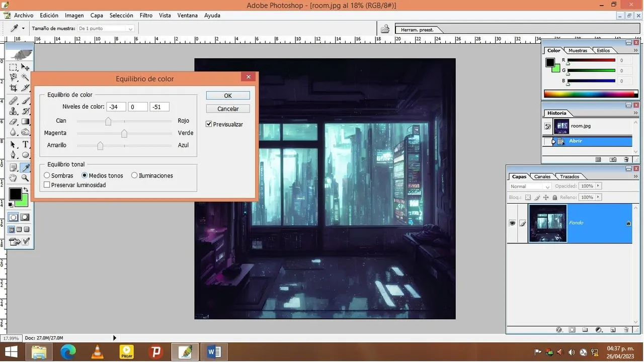The width and height of the screenshot is (644, 363).
Task: Switch to the Canales tab
Action: (542, 176)
